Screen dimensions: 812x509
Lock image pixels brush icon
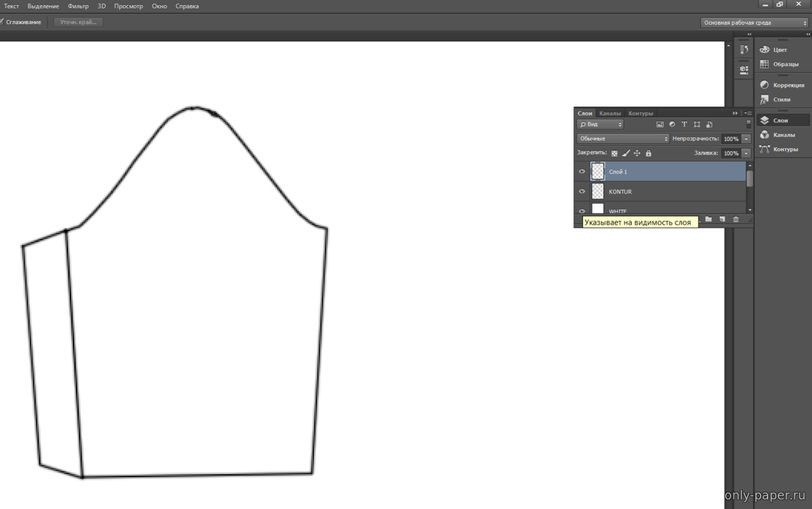coord(625,154)
